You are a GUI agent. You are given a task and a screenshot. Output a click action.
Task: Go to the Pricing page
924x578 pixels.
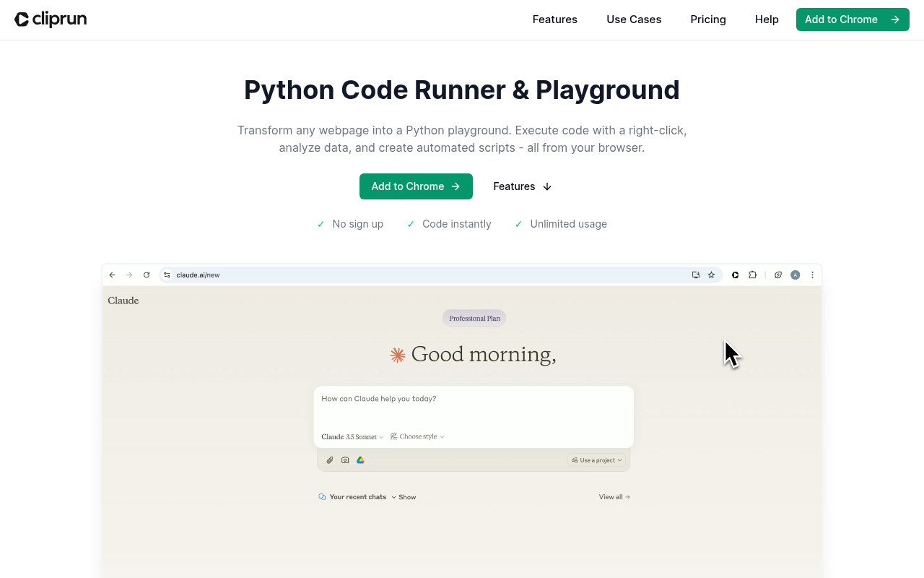point(708,20)
